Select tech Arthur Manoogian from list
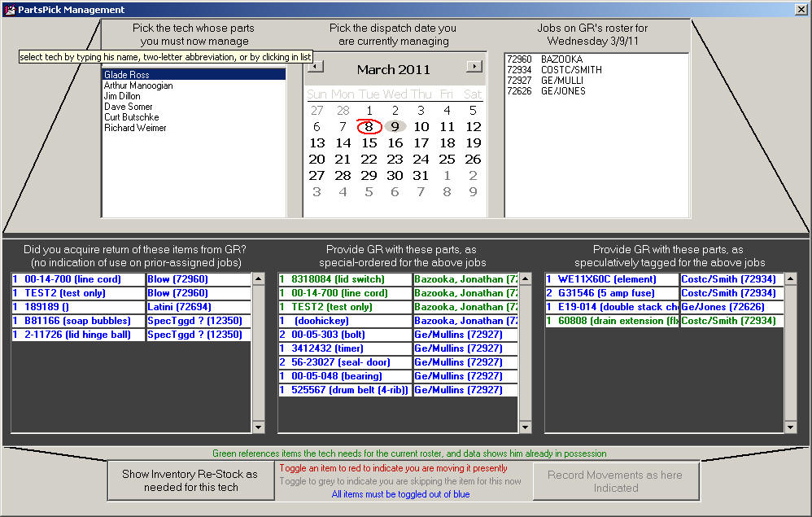812x517 pixels. (x=138, y=85)
